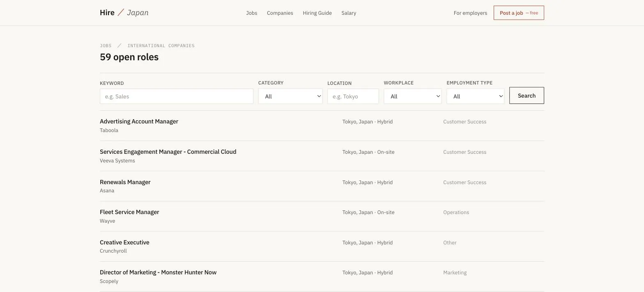Click Customer Success on the Asana row

click(x=465, y=182)
